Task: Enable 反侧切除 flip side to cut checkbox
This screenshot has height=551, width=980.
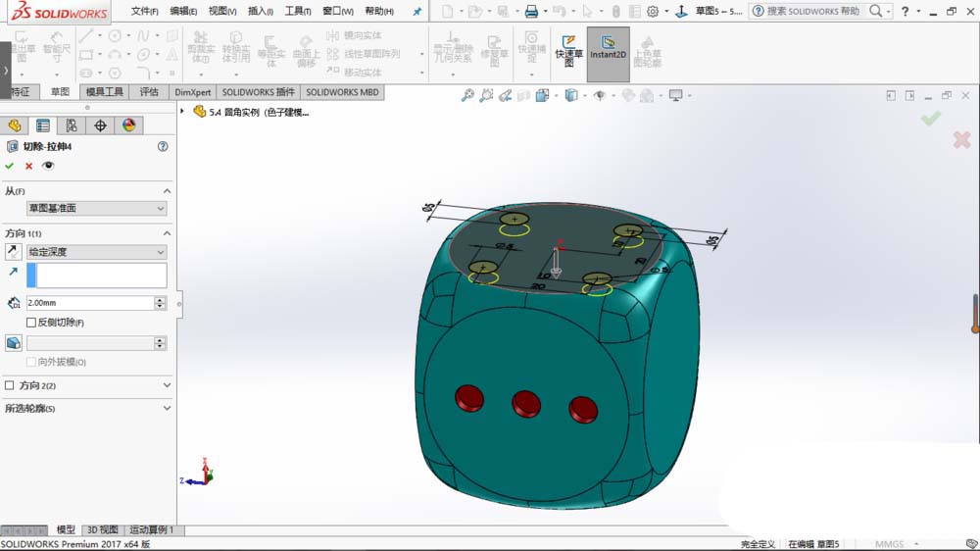Action: click(31, 323)
